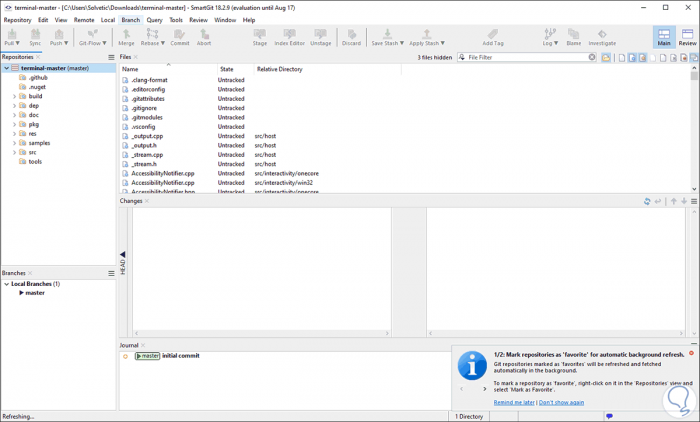Image resolution: width=700 pixels, height=422 pixels.
Task: Go to the next tip arrow
Action: point(485,389)
